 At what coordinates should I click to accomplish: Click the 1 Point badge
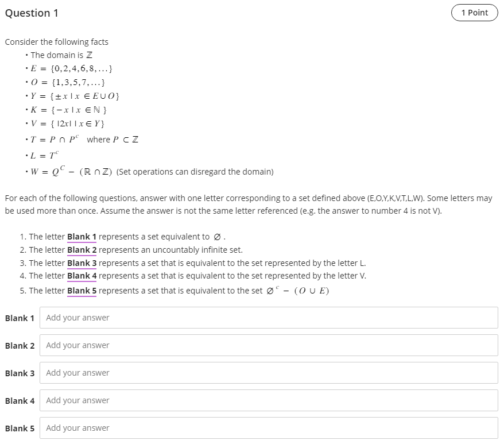click(x=474, y=12)
